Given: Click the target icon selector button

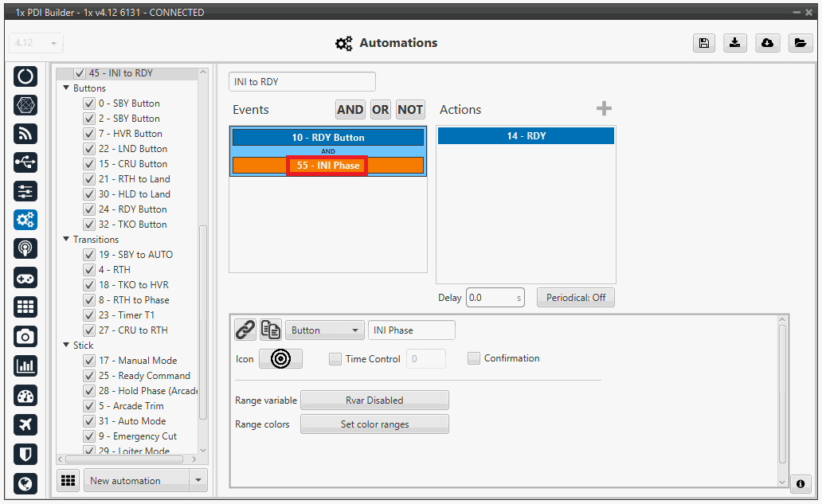Looking at the screenshot, I should [280, 359].
